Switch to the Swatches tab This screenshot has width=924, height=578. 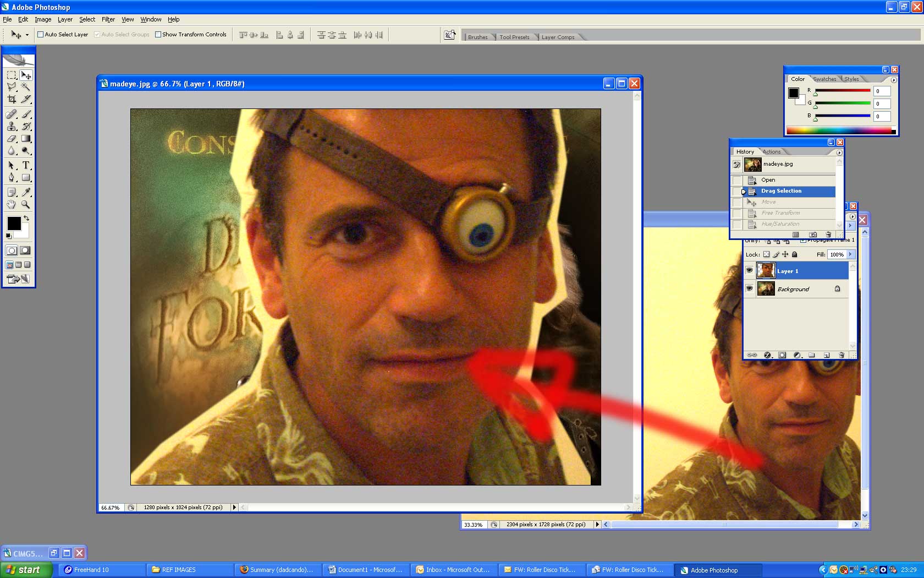[824, 79]
